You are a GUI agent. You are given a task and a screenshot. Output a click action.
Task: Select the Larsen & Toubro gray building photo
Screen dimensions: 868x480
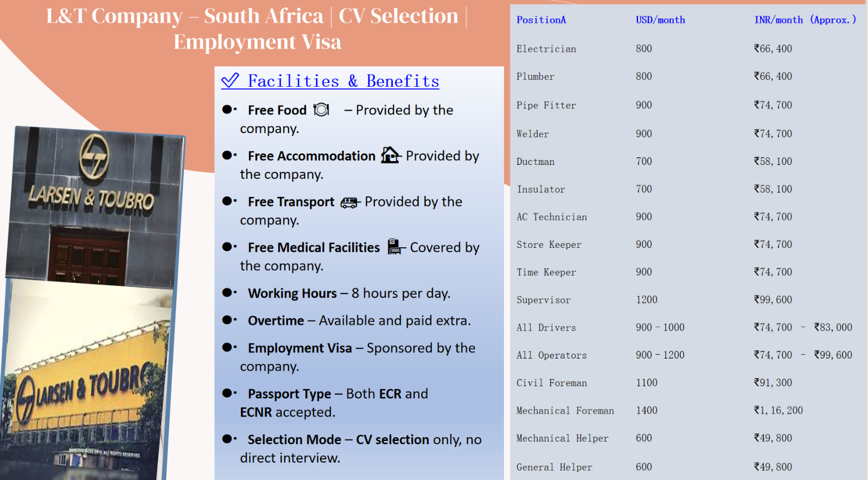point(95,206)
